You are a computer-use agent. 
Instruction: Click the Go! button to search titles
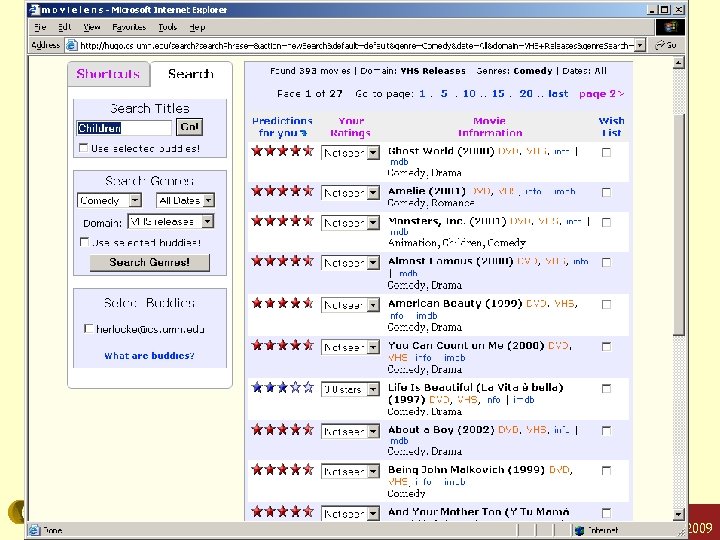(x=189, y=127)
